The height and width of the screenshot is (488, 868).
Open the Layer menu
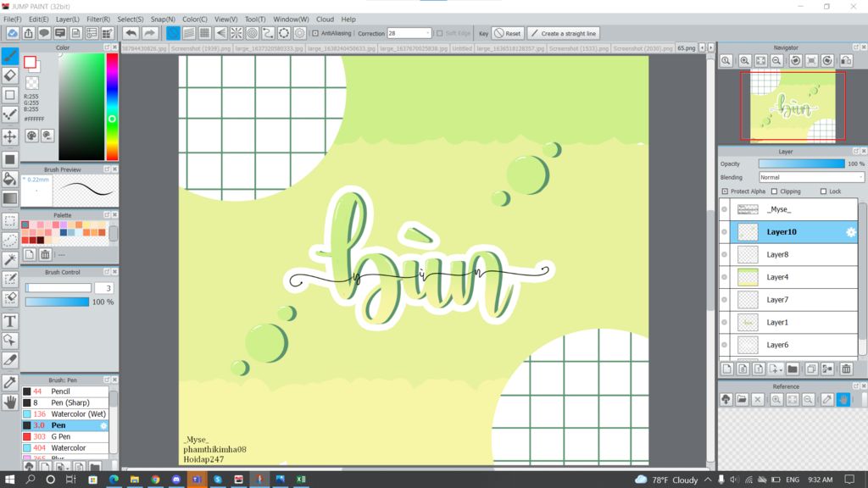68,19
